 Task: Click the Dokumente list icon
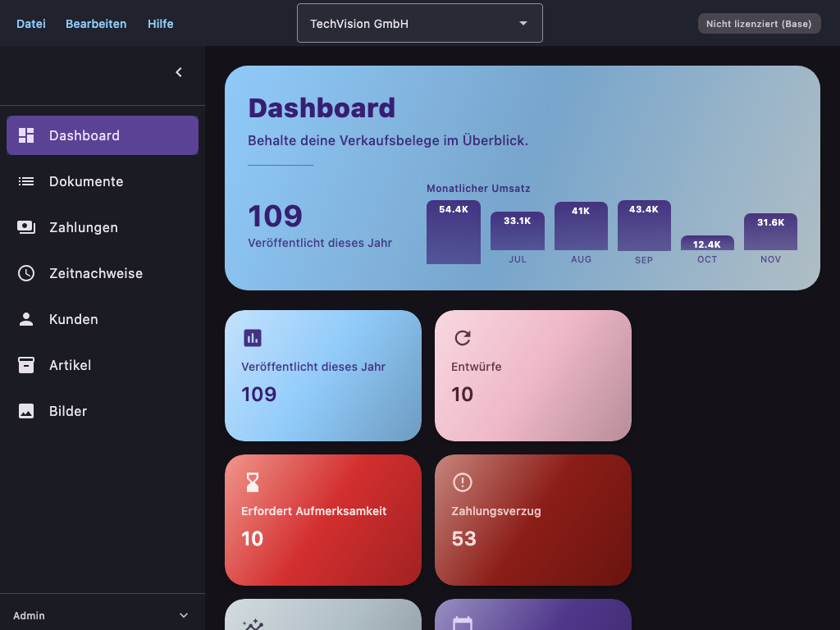point(26,181)
